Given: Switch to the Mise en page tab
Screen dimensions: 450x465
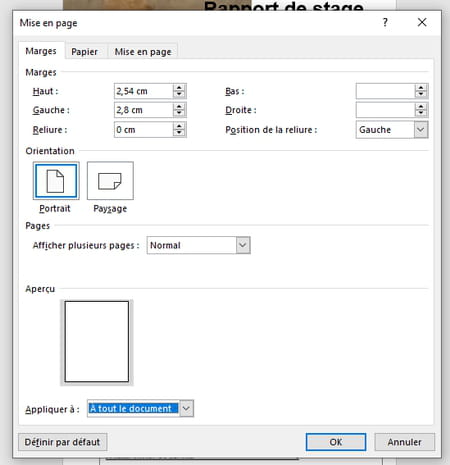Looking at the screenshot, I should [x=143, y=52].
